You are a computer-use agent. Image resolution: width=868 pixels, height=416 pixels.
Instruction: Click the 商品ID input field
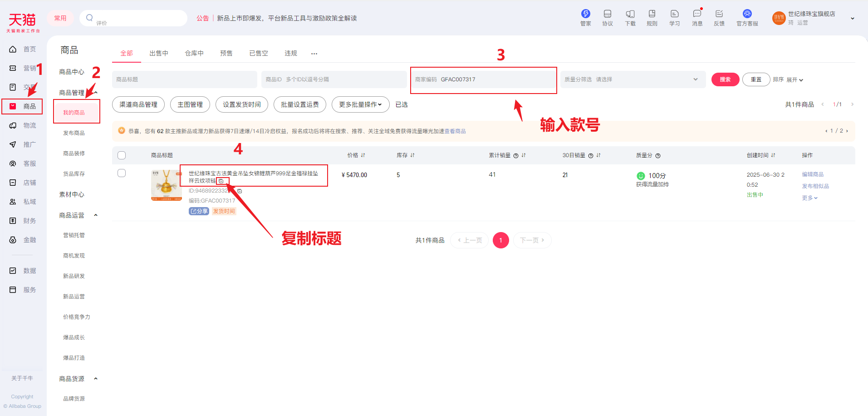tap(333, 79)
